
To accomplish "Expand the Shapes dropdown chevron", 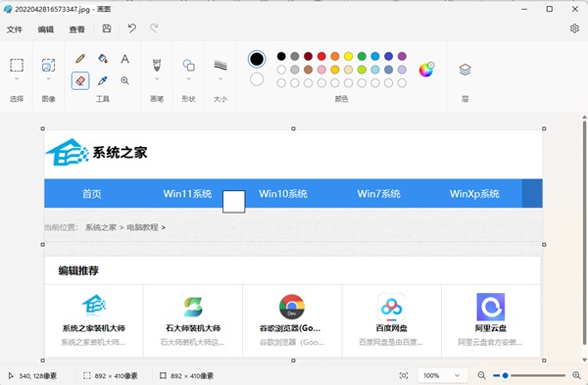I will coord(188,78).
